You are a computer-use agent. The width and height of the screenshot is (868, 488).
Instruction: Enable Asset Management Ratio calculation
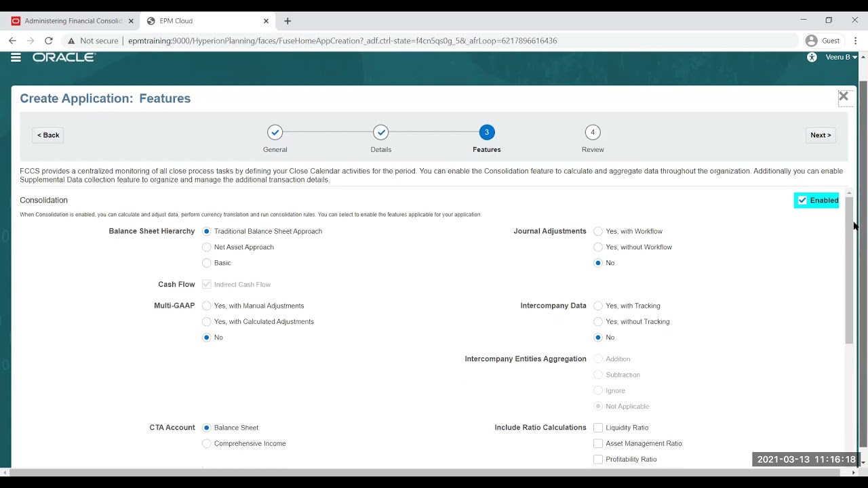click(x=598, y=443)
